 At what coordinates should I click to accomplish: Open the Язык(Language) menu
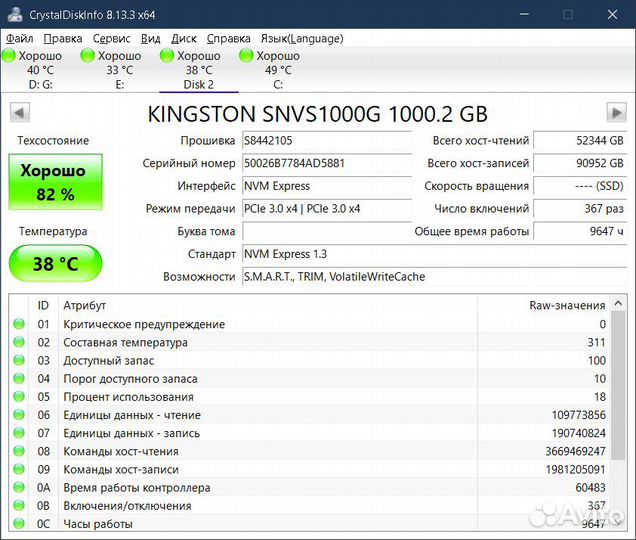click(302, 39)
